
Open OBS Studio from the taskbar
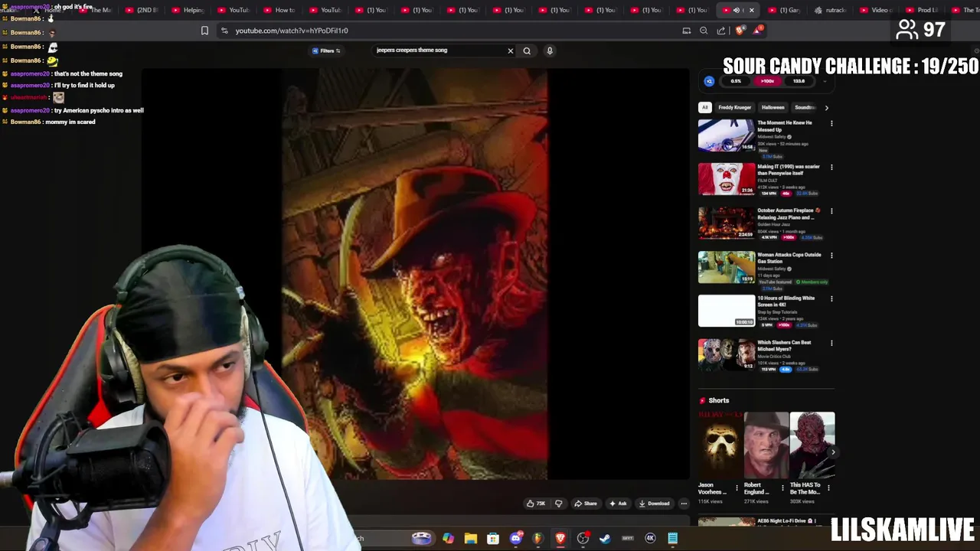(x=583, y=538)
